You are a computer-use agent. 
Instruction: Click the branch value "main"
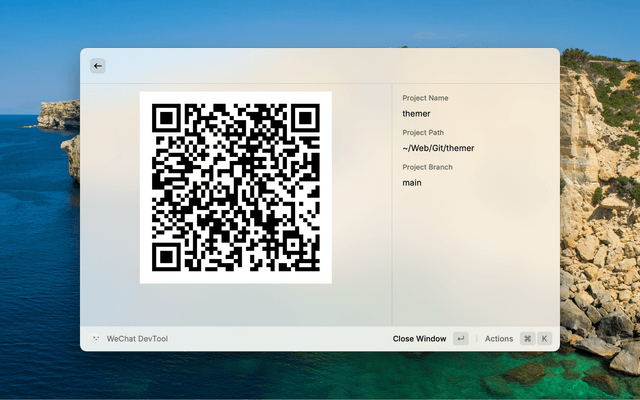[412, 183]
